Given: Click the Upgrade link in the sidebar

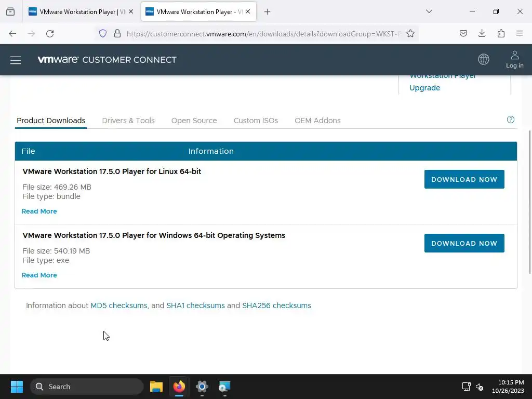Looking at the screenshot, I should coord(425,87).
